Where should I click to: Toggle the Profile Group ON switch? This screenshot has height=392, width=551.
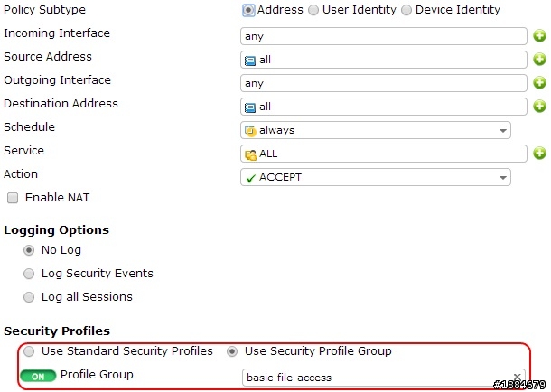point(38,376)
